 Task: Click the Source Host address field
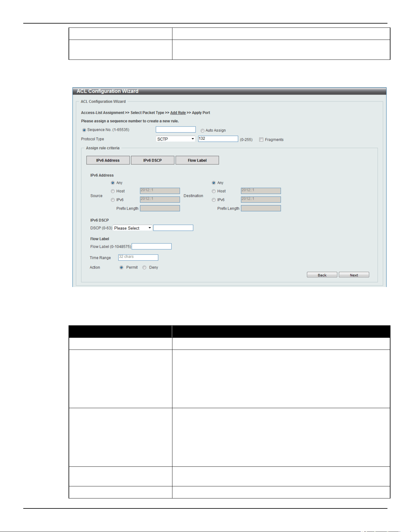160,191
